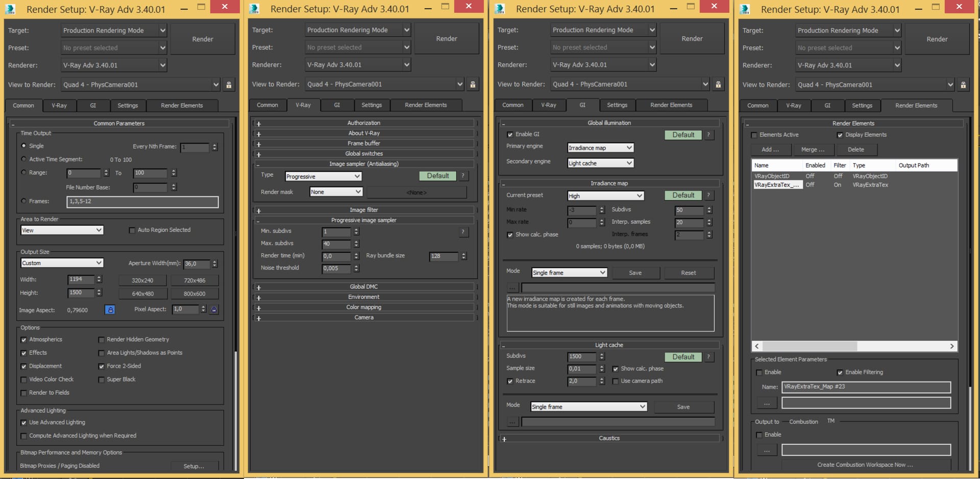
Task: Switch to Settings tab in first window
Action: pos(128,106)
